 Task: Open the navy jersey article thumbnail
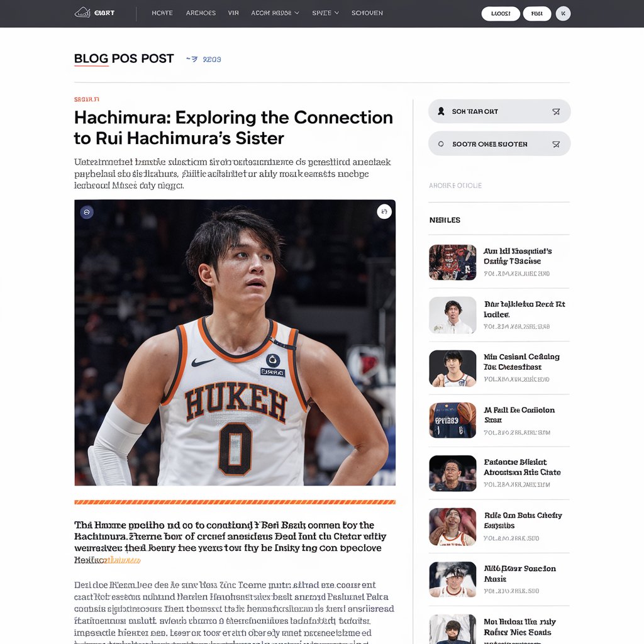[x=453, y=420]
